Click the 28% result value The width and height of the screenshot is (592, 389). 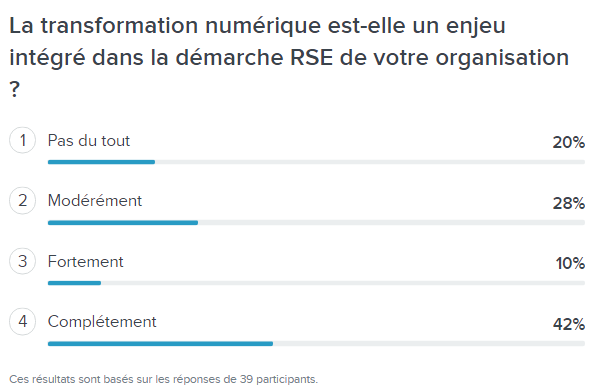pos(569,203)
